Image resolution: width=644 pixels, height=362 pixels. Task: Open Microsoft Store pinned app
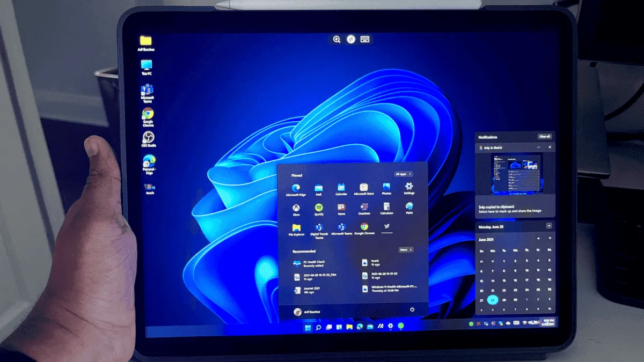(364, 188)
